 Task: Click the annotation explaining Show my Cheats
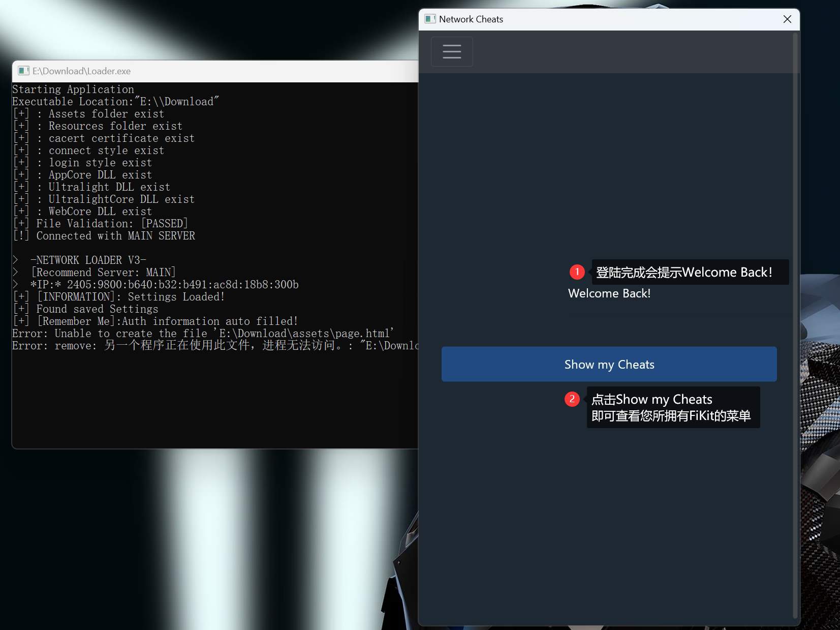coord(671,407)
